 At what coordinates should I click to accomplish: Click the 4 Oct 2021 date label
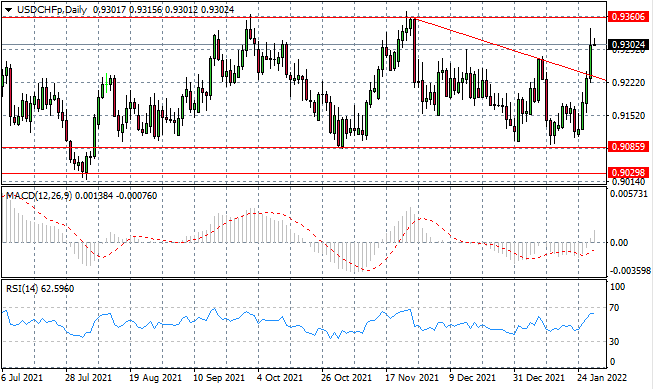280,378
